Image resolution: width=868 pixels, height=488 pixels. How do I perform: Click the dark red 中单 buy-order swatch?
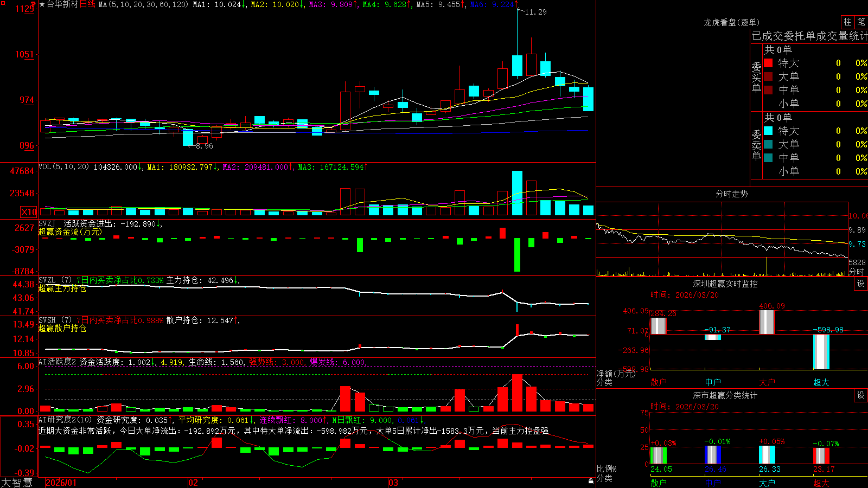768,89
